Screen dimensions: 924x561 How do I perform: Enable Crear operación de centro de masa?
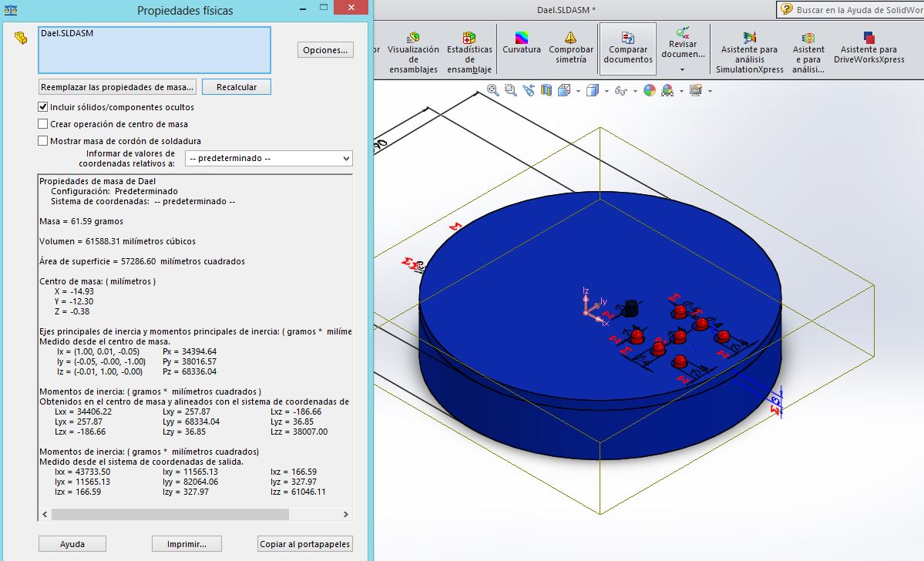42,124
